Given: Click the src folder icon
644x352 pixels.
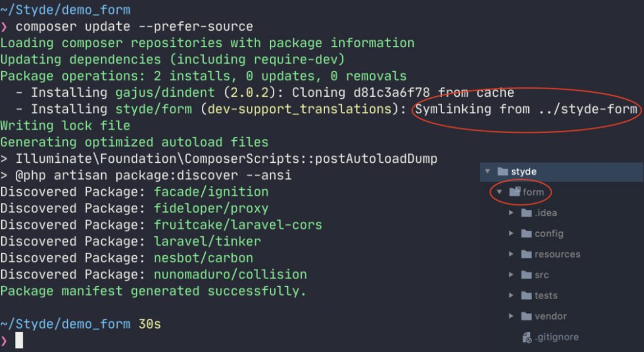Looking at the screenshot, I should [x=526, y=275].
